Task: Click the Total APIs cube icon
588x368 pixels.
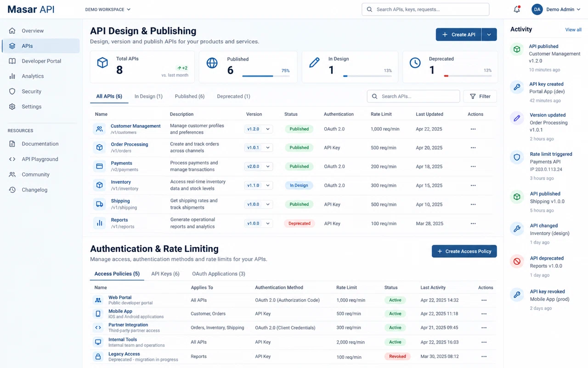Action: (102, 63)
